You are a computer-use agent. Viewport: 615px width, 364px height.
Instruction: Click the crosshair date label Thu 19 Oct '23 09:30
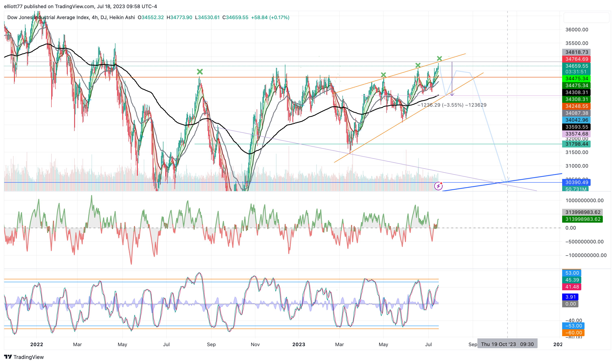[x=507, y=344]
